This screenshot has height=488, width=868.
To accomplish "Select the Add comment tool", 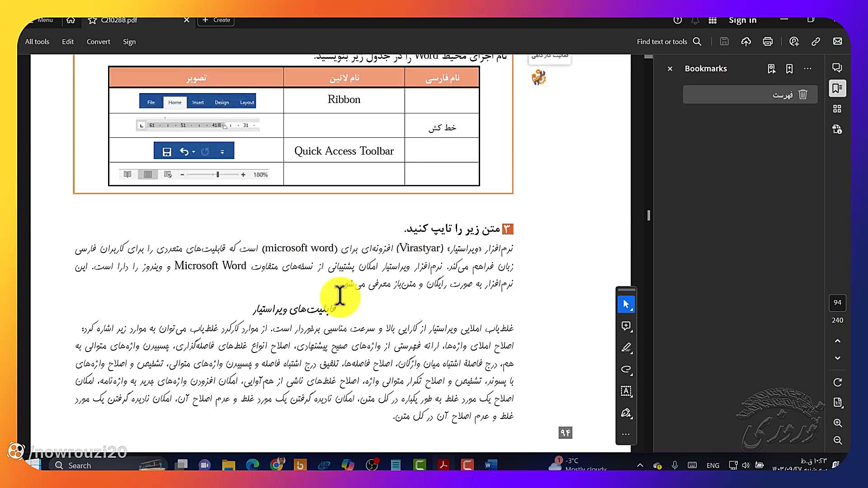I will (x=626, y=326).
